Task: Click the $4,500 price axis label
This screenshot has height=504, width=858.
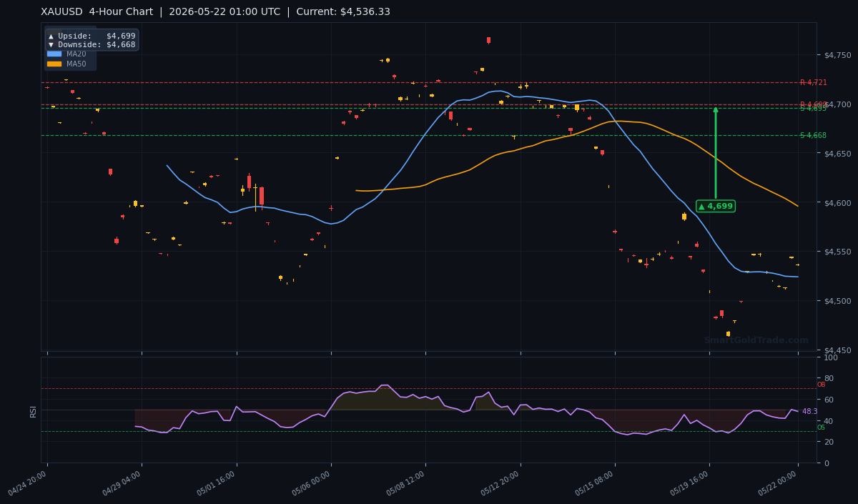Action: click(x=838, y=301)
